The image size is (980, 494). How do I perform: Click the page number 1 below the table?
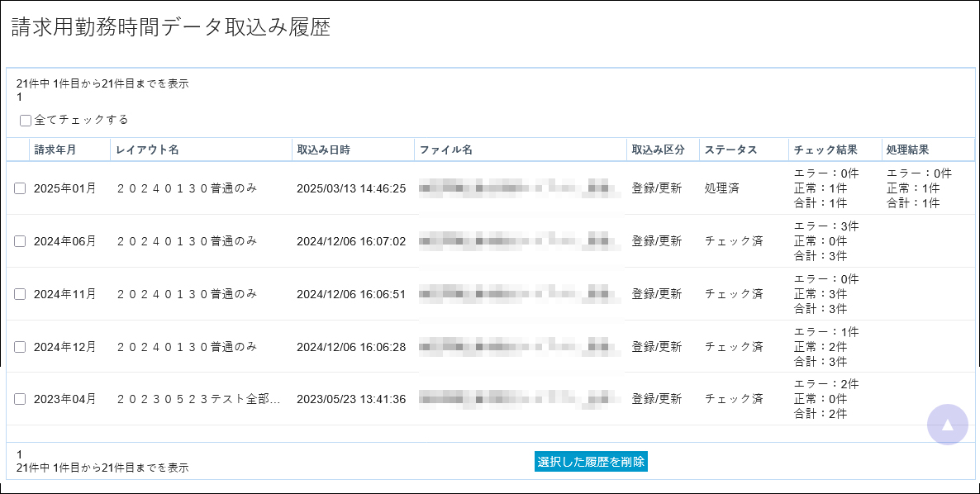click(x=19, y=454)
